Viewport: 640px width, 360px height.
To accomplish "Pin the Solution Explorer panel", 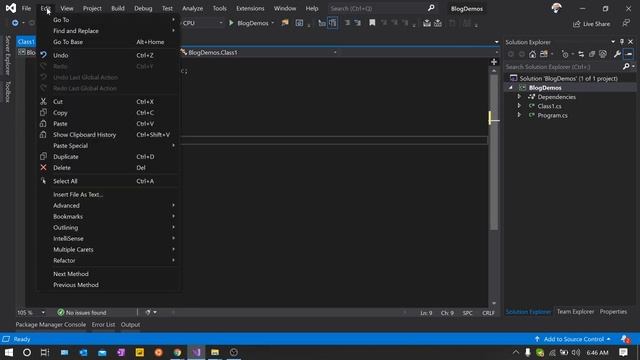I will coord(622,42).
